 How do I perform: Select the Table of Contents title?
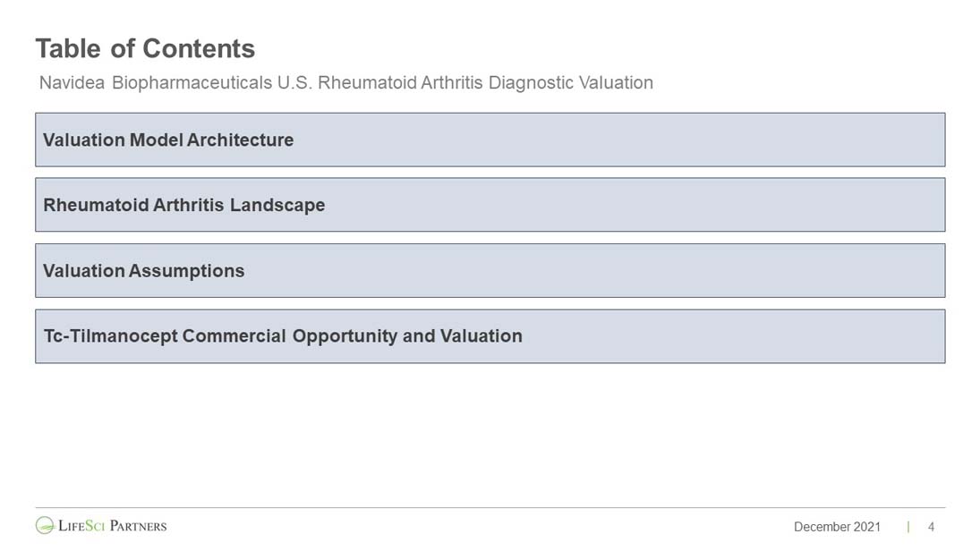coord(145,48)
